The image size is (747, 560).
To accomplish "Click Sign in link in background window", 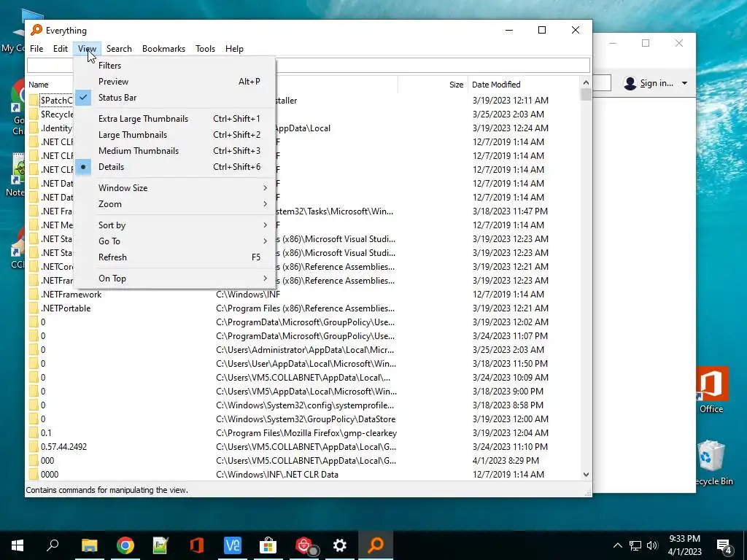I will click(657, 83).
